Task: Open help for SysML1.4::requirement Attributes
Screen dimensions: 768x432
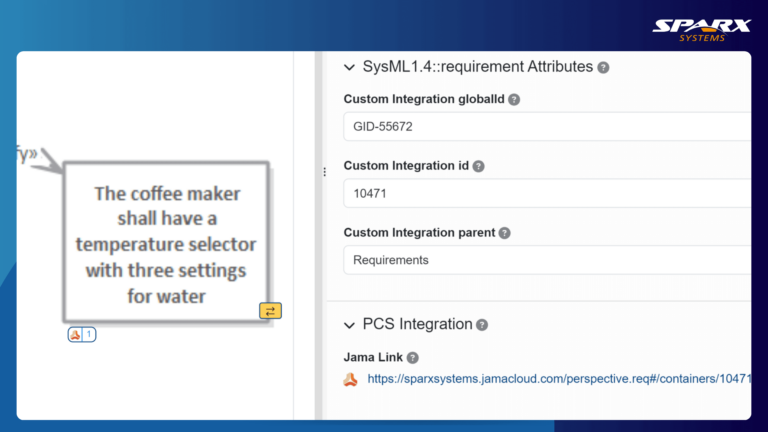Action: 603,68
